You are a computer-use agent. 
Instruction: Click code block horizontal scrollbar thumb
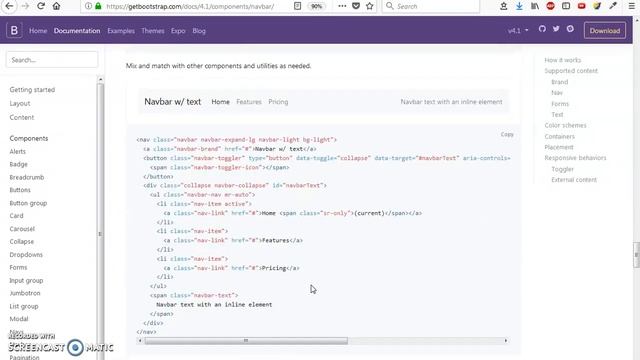coord(246,340)
